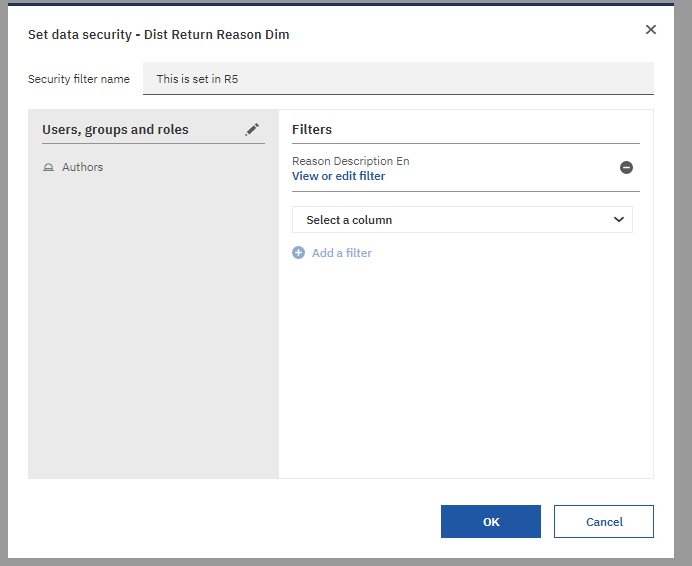692x566 pixels.
Task: Open the Select a column dropdown
Action: [461, 220]
